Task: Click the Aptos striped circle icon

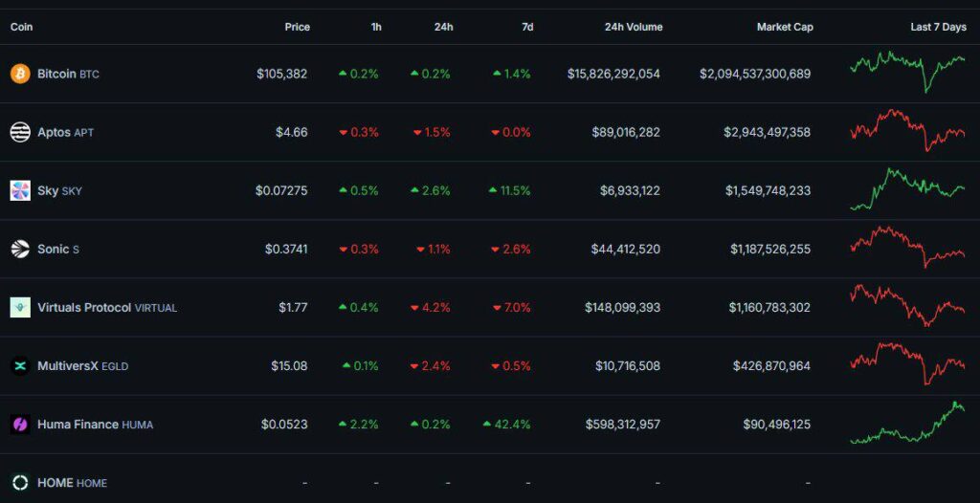Action: tap(20, 132)
